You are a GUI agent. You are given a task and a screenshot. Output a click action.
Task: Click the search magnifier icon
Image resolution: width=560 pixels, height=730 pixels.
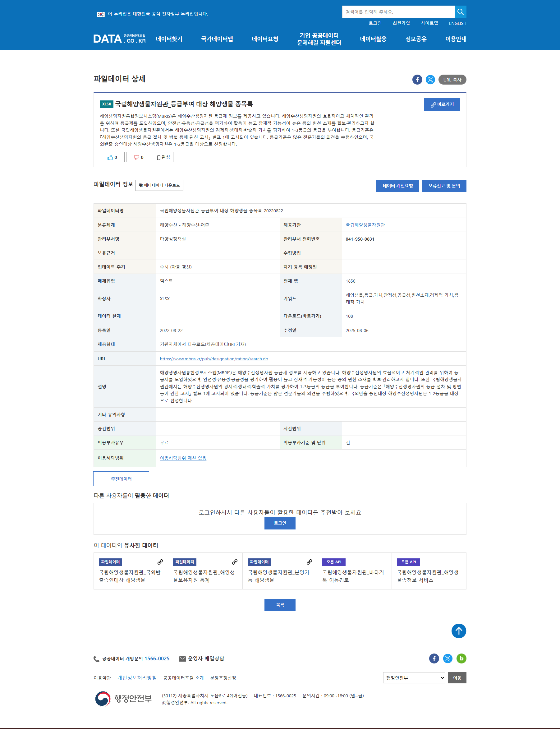(460, 12)
